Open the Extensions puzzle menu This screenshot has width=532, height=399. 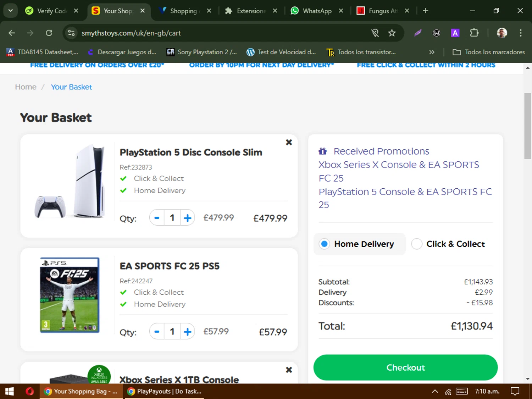tap(474, 33)
